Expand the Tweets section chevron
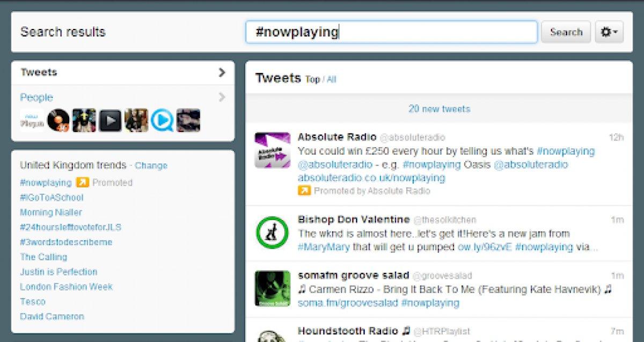This screenshot has height=342, width=644. 222,72
